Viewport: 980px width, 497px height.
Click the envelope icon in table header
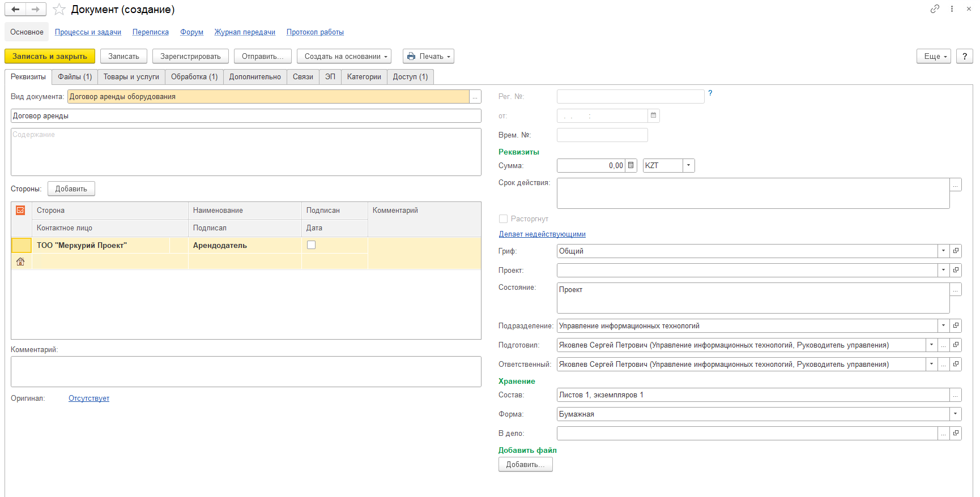20,211
